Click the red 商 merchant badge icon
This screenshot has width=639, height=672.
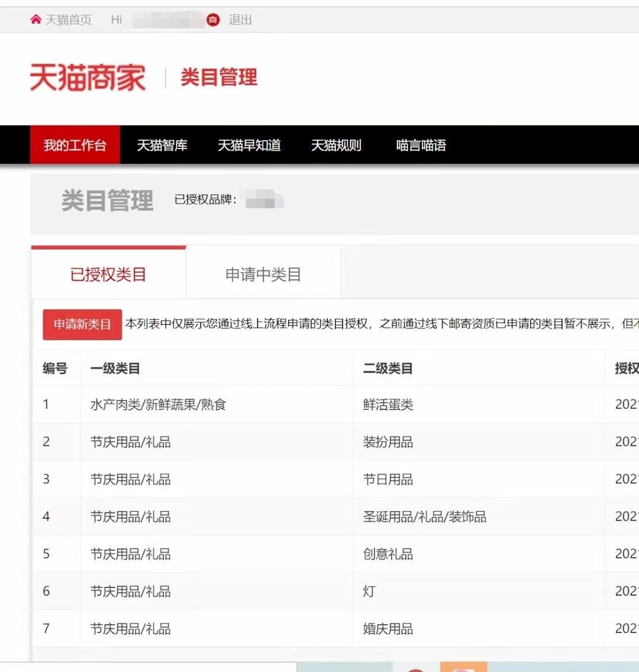[213, 20]
